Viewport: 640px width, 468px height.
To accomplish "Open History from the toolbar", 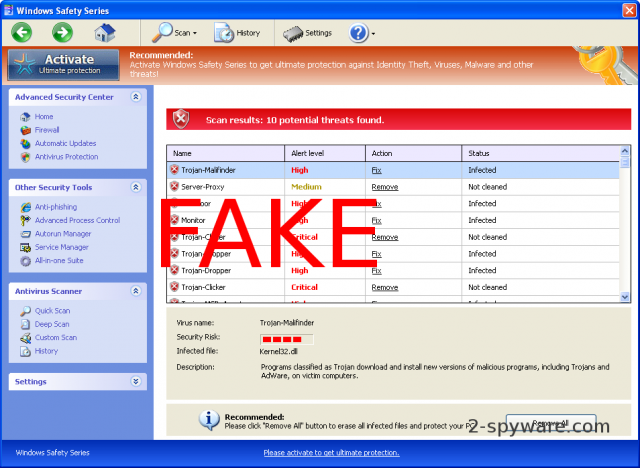I will coord(237,33).
